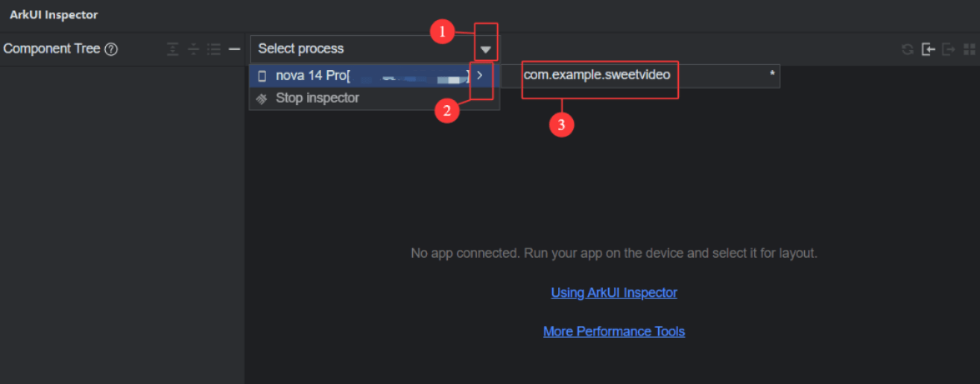Refresh the inspector layout
The height and width of the screenshot is (384, 980).
click(907, 49)
